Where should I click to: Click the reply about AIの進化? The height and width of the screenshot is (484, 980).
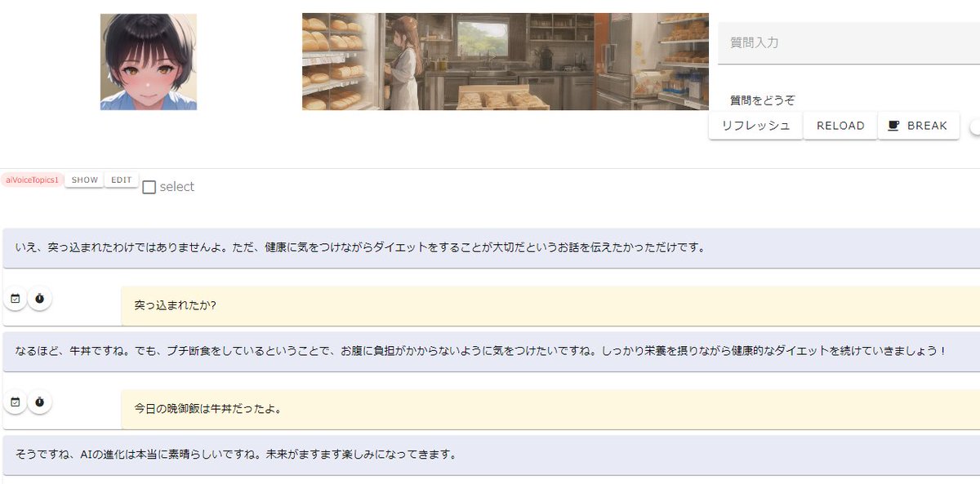492,455
